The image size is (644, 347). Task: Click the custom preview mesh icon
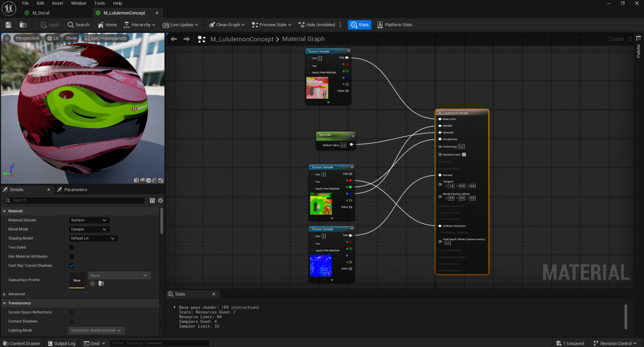point(161,180)
